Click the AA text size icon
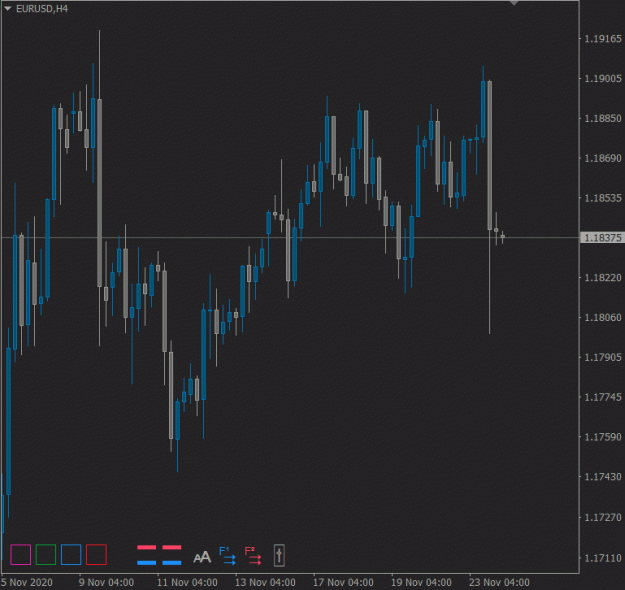This screenshot has height=590, width=625. pyautogui.click(x=202, y=557)
